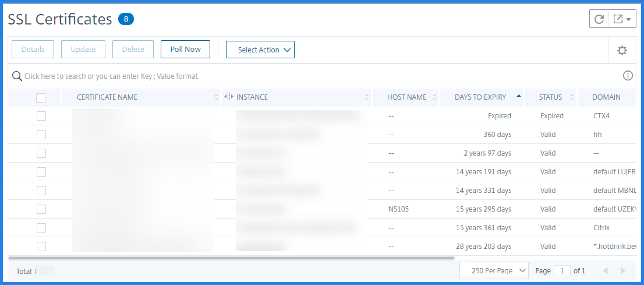
Task: Click the Instance column drag handle icon
Action: pos(229,97)
